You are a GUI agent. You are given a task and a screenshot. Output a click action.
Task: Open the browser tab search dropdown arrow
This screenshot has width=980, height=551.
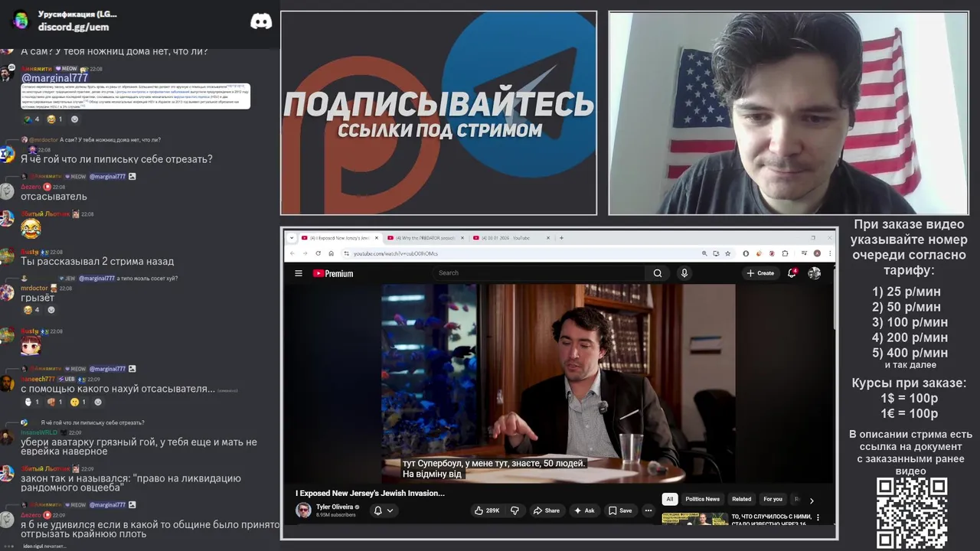(293, 238)
